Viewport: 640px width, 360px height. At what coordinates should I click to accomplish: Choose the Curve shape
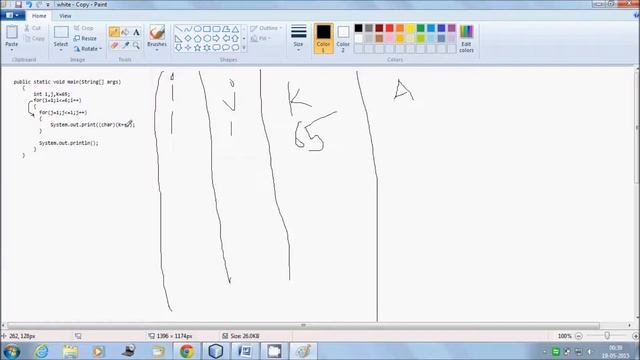click(188, 29)
